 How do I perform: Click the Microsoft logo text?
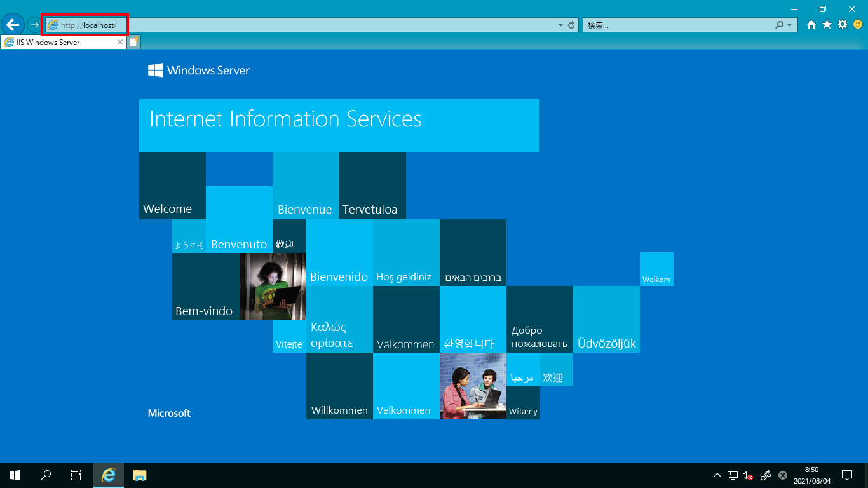[x=169, y=413]
